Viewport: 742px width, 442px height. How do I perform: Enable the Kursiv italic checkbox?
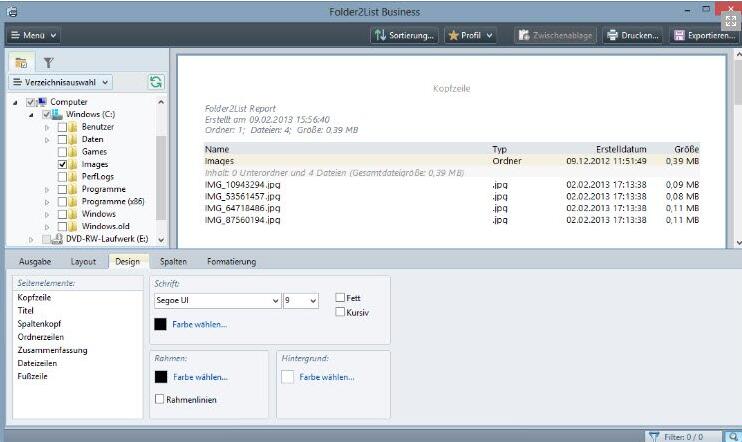pos(340,312)
